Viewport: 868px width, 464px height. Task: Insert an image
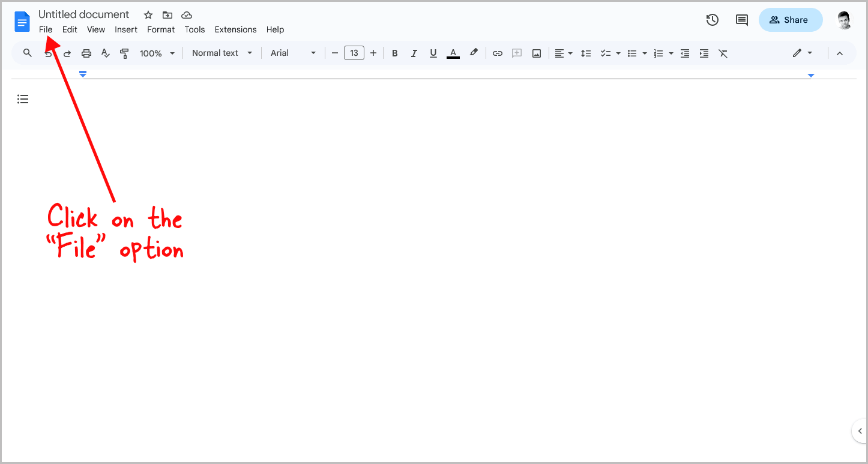pyautogui.click(x=536, y=53)
